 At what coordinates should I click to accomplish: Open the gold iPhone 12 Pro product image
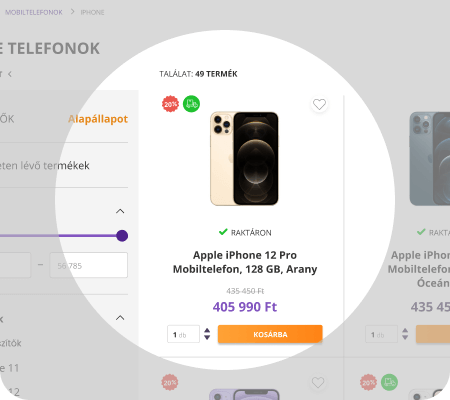244,158
